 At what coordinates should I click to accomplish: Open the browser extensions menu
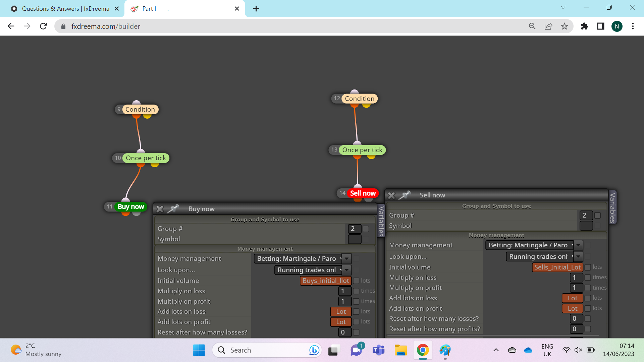[x=585, y=26]
